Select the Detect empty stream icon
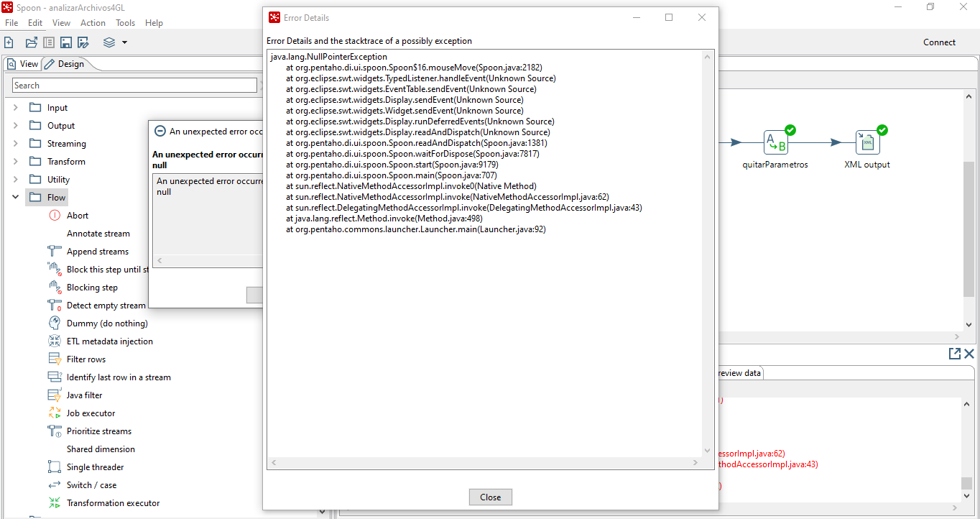This screenshot has width=980, height=519. point(55,305)
